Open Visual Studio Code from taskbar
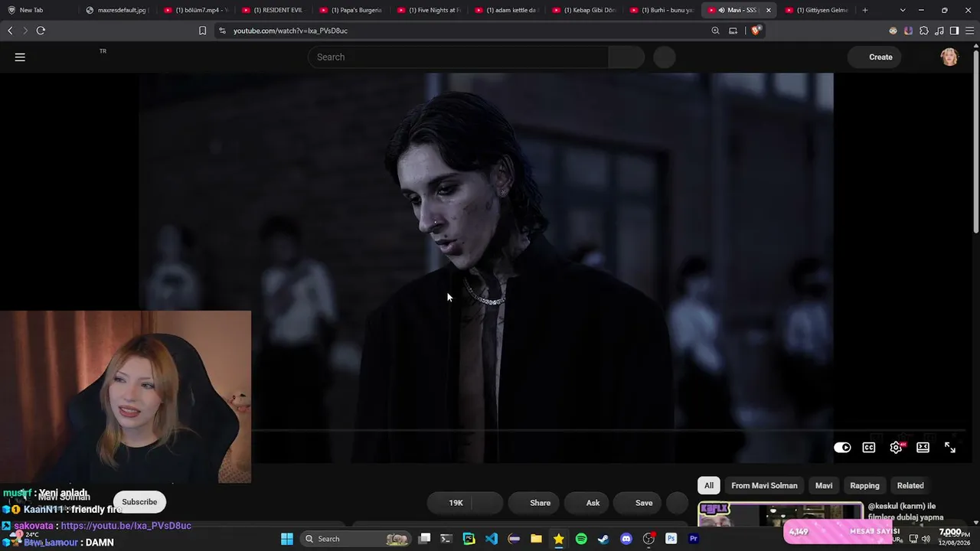Screen dimensions: 980x551 click(x=492, y=539)
